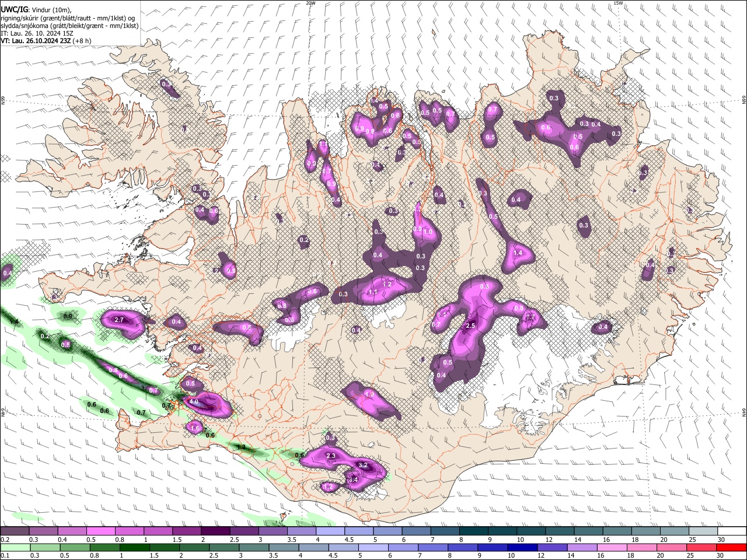The width and height of the screenshot is (747, 560).
Task: Click the lavender 4–4.5 swatch in upper legend row
Action: pyautogui.click(x=330, y=531)
